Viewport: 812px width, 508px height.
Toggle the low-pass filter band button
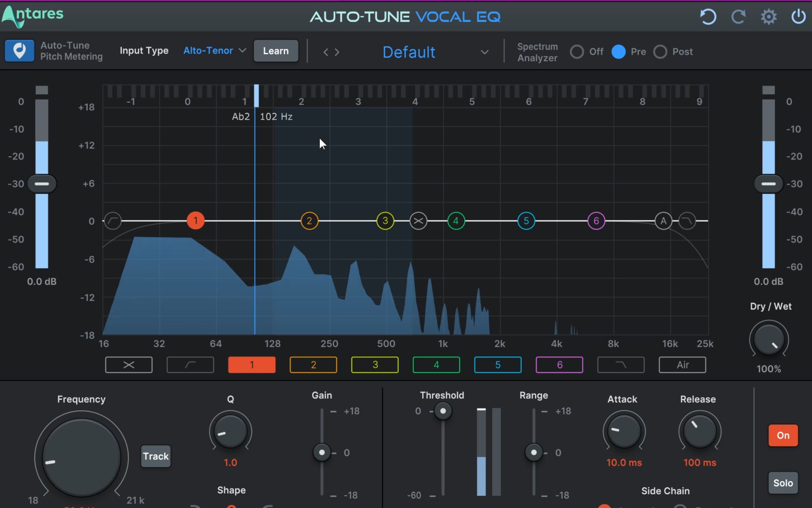(x=621, y=365)
